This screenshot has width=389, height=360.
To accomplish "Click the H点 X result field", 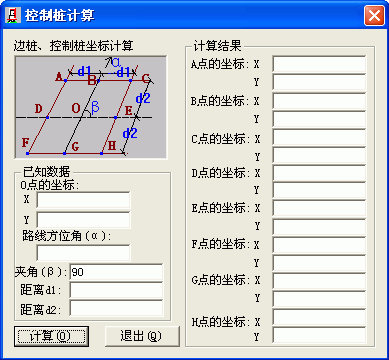I will 319,317.
